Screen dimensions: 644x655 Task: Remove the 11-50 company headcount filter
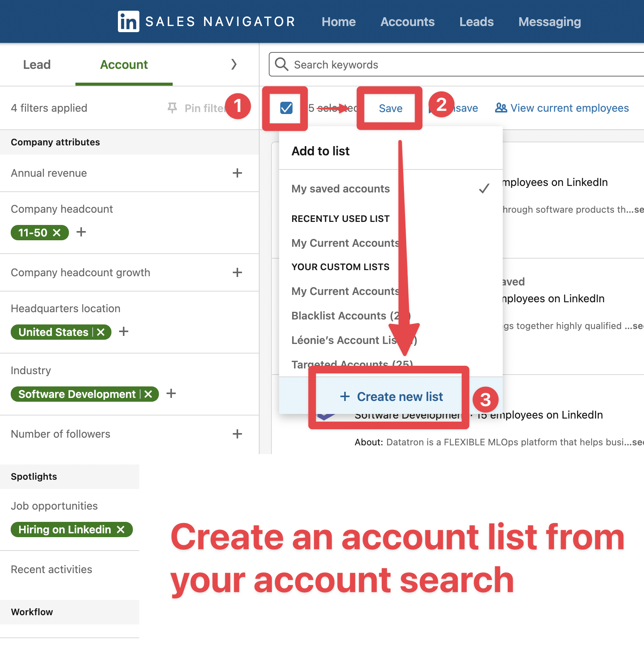[57, 233]
